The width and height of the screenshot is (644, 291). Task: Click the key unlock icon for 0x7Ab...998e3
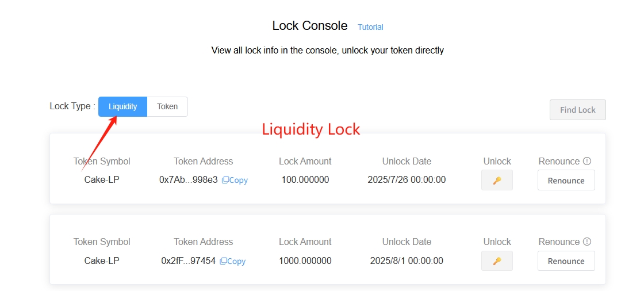(497, 180)
